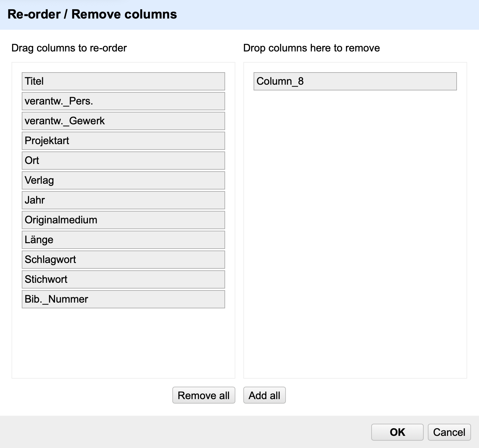Image resolution: width=479 pixels, height=448 pixels.
Task: Confirm the column changes with OK
Action: point(397,432)
